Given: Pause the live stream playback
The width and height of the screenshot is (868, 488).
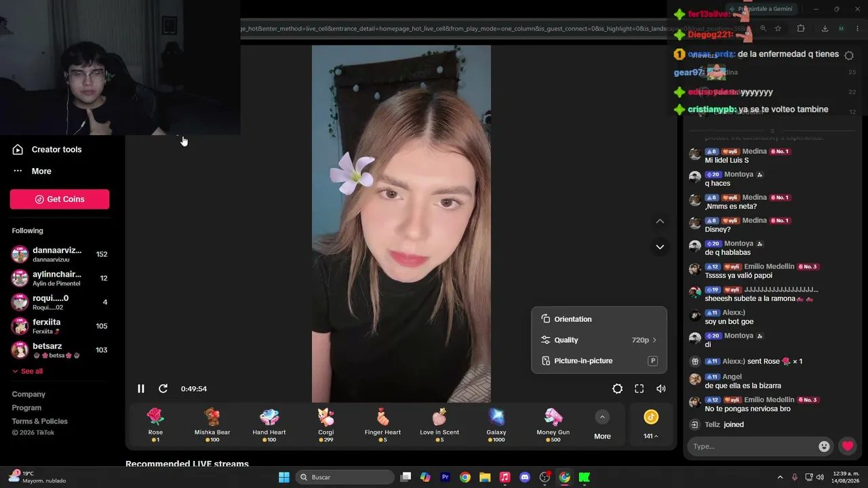Looking at the screenshot, I should [141, 388].
